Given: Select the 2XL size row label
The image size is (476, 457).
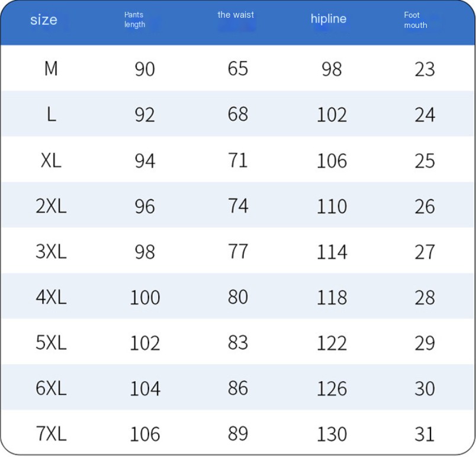Looking at the screenshot, I should coord(51,207).
